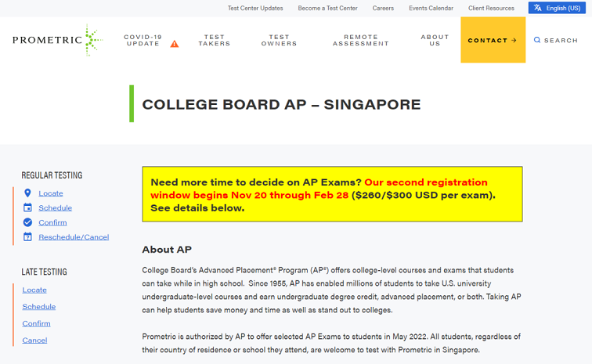
Task: Click the calendar question icon beside Reschedule/Cancel
Action: 27,236
